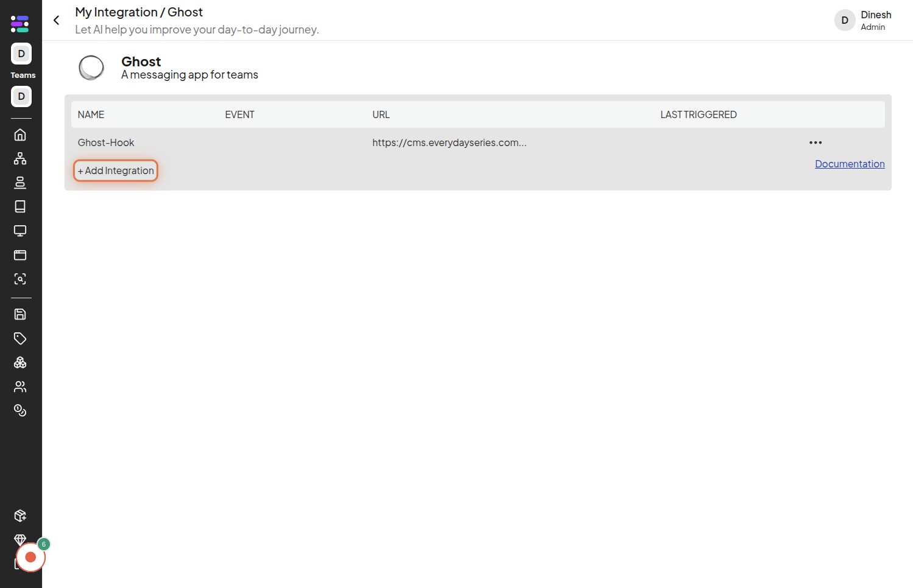Image resolution: width=913 pixels, height=588 pixels.
Task: Open the coins icon in sidebar
Action: click(x=20, y=411)
